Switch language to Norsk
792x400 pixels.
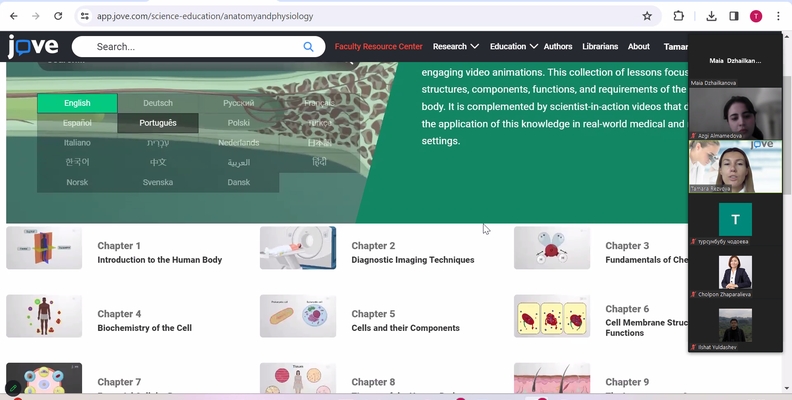[x=77, y=182]
